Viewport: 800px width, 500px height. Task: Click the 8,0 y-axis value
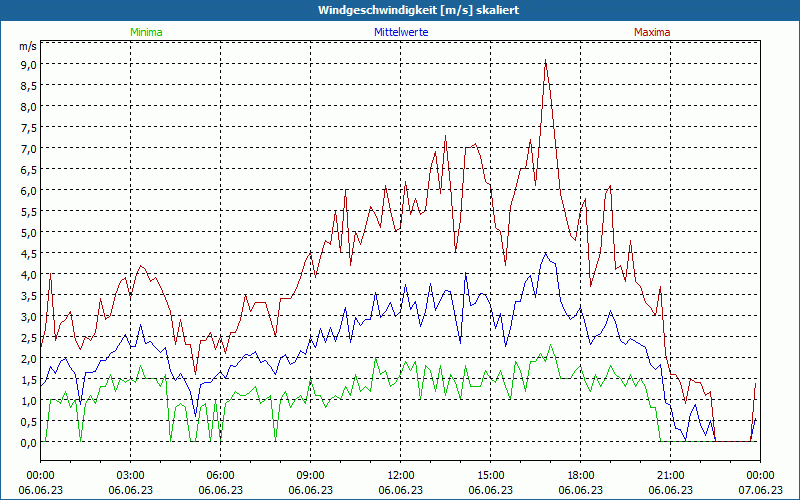tap(28, 107)
